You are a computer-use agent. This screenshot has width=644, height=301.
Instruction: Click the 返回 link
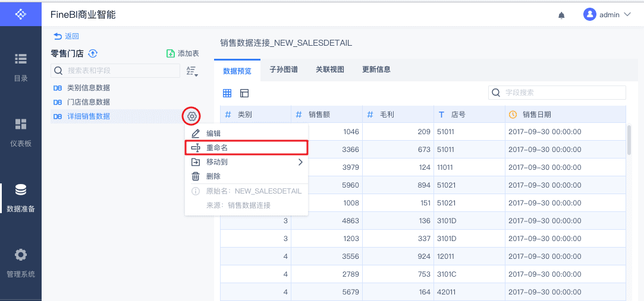point(66,36)
